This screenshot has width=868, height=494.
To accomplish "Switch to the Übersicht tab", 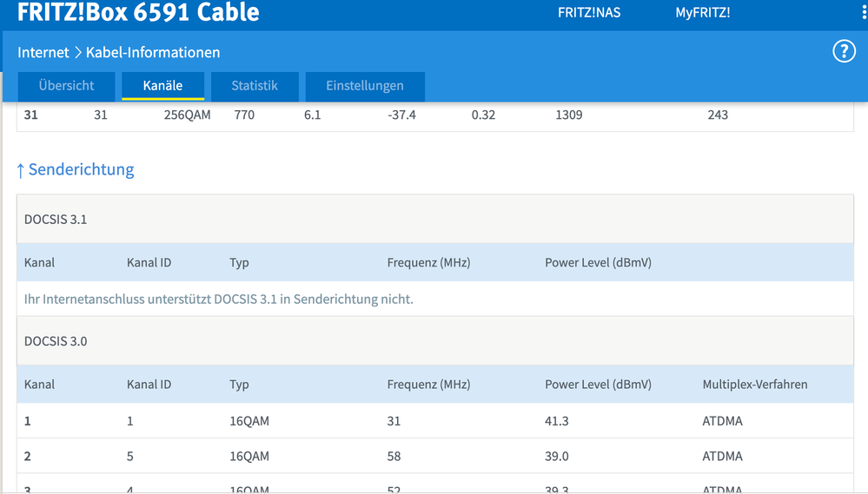I will pos(66,86).
